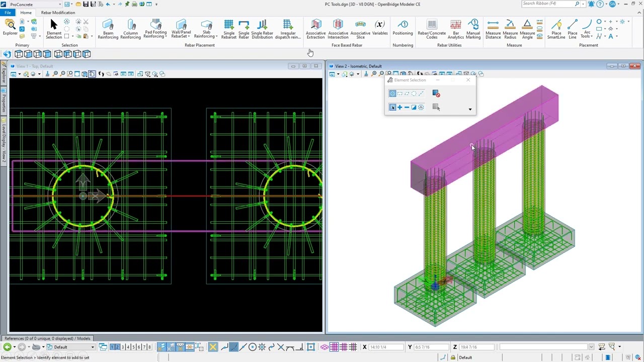Launch the Associative Slice tool
This screenshot has height=362, width=644.
pos(360,29)
